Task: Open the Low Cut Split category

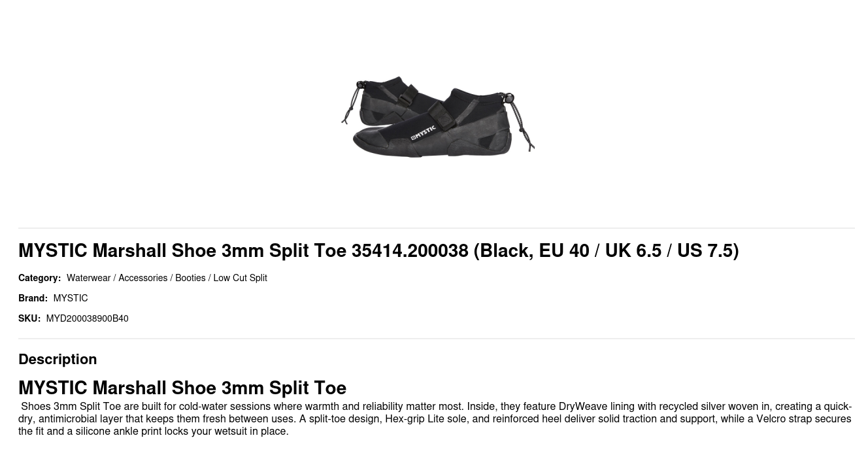Action: click(240, 279)
